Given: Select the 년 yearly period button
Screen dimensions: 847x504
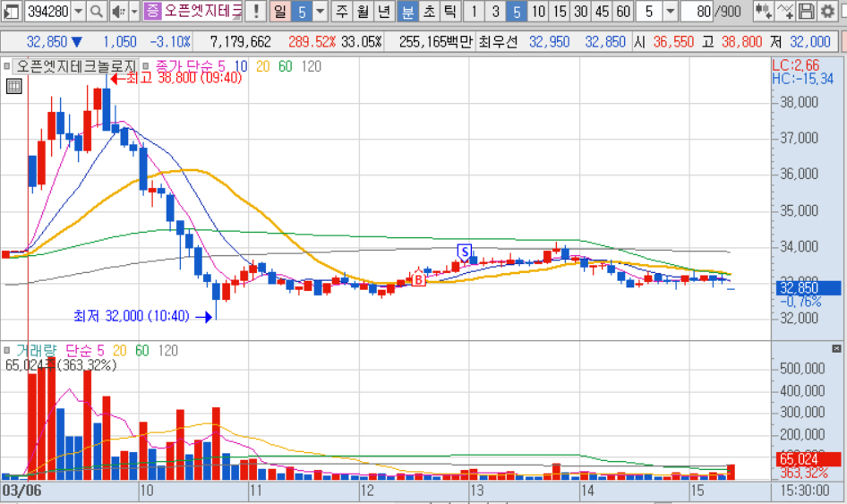Looking at the screenshot, I should pyautogui.click(x=384, y=11).
